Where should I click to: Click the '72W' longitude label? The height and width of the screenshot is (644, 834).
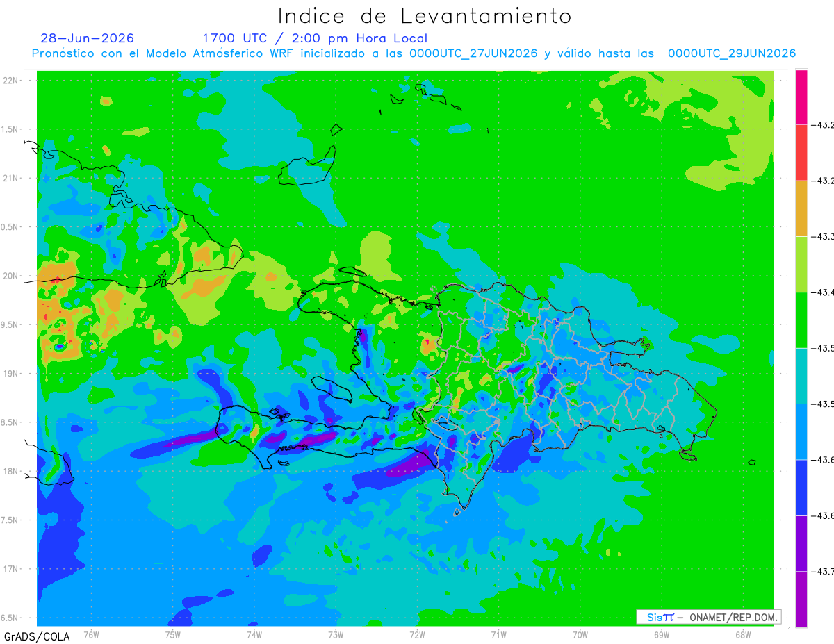tap(418, 634)
